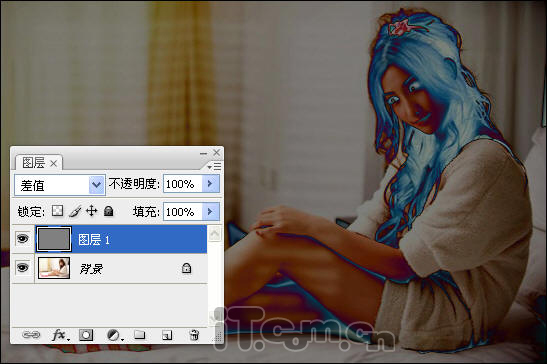The height and width of the screenshot is (364, 547).
Task: Open the fx layer style menu
Action: pos(60,335)
